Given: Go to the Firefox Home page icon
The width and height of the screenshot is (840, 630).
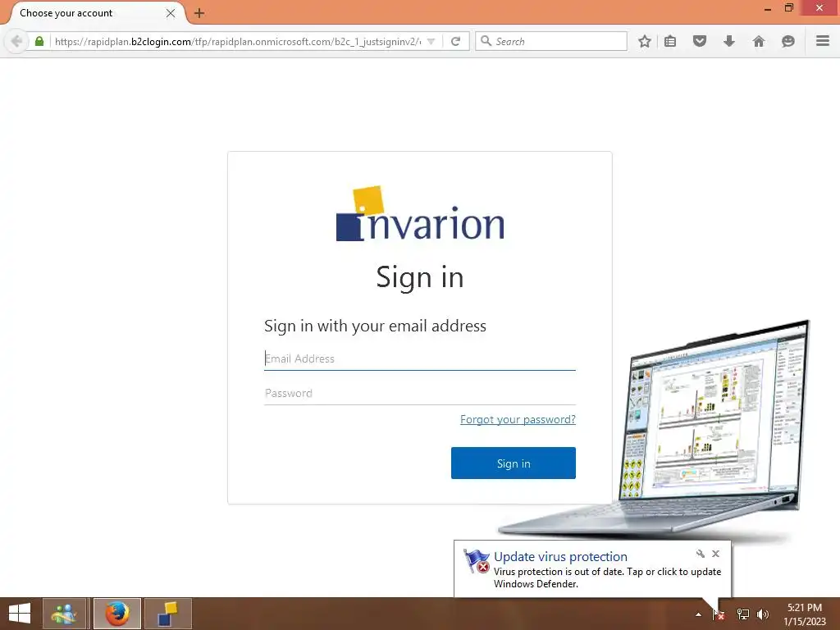Looking at the screenshot, I should tap(759, 41).
